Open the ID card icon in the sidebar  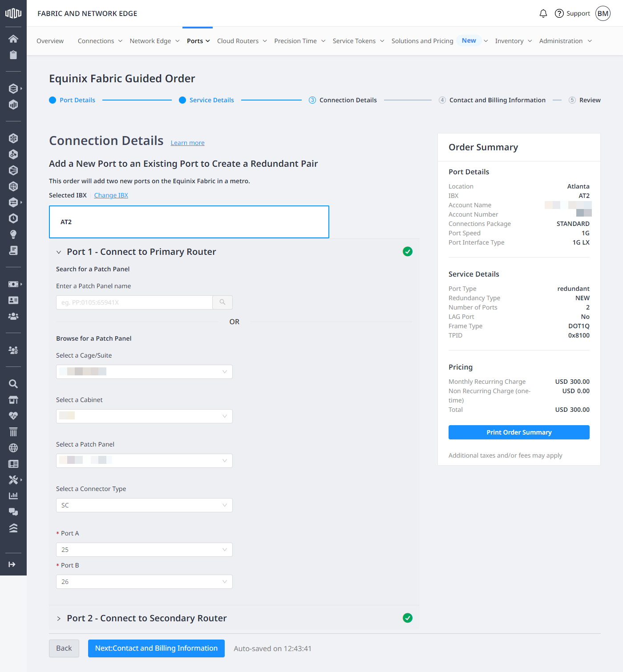coord(13,300)
